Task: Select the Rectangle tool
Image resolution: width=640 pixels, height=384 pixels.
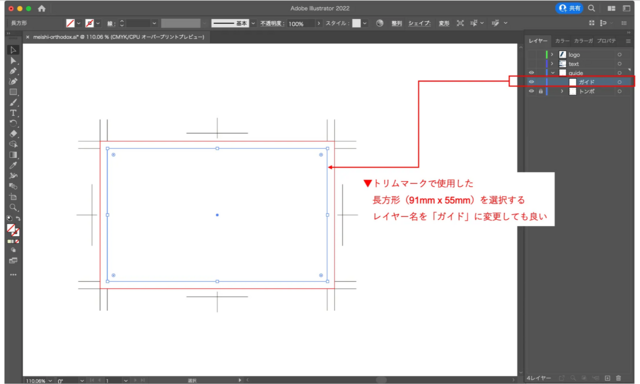Action: click(13, 92)
